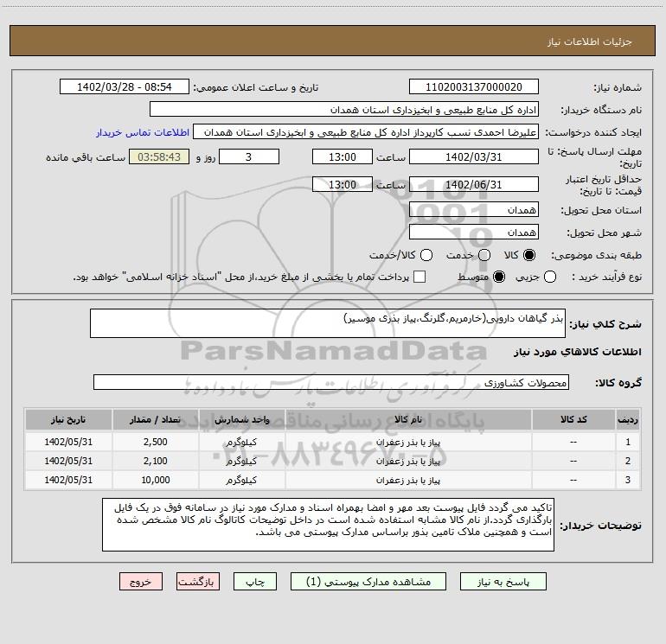Click quantity 2,100 in row 2

[155, 461]
